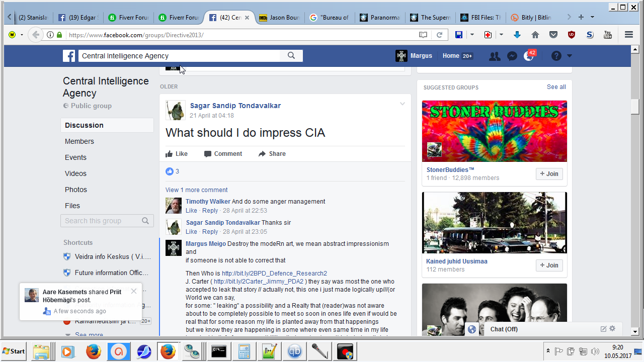The image size is (644, 362).
Task: Click the new message compose icon in chat bar
Action: tap(603, 329)
